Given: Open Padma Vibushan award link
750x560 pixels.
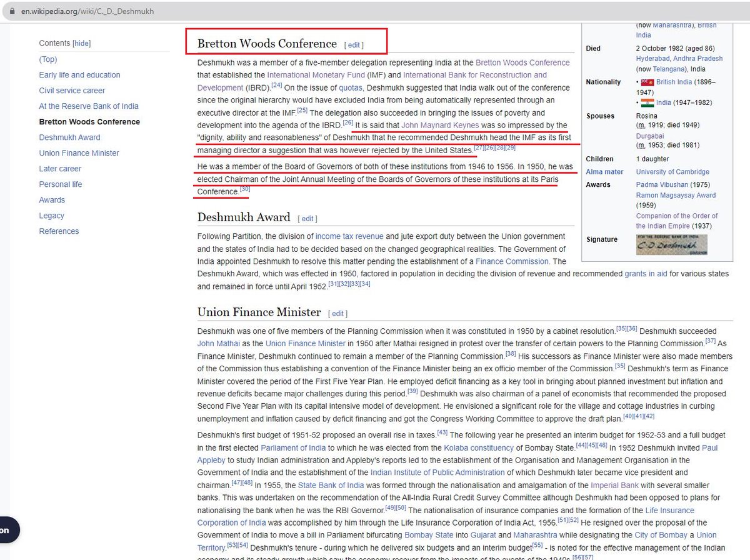Looking at the screenshot, I should (662, 185).
